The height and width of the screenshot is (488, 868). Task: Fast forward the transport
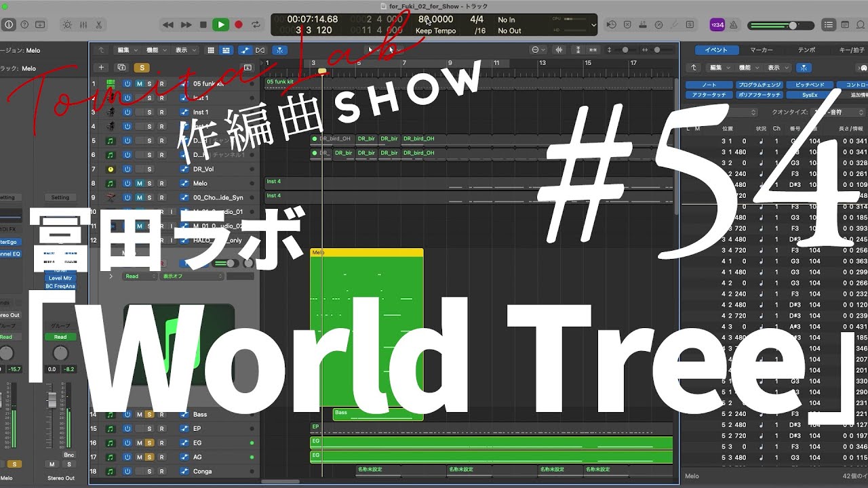pos(186,24)
